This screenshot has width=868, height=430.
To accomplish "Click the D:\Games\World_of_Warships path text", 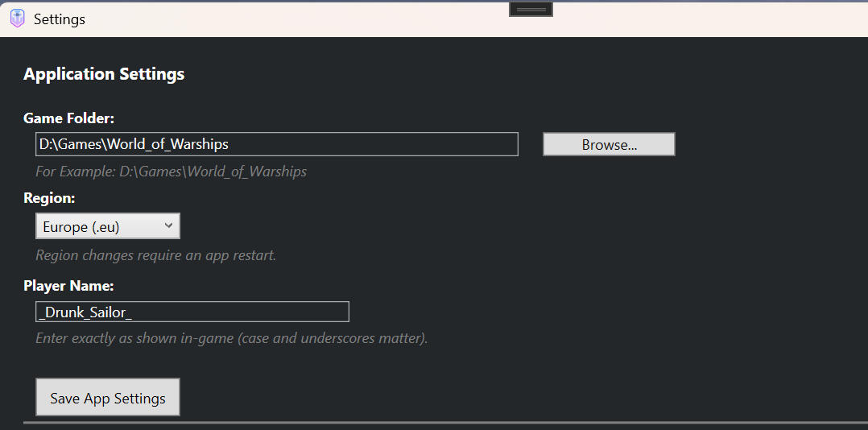I will [x=134, y=144].
